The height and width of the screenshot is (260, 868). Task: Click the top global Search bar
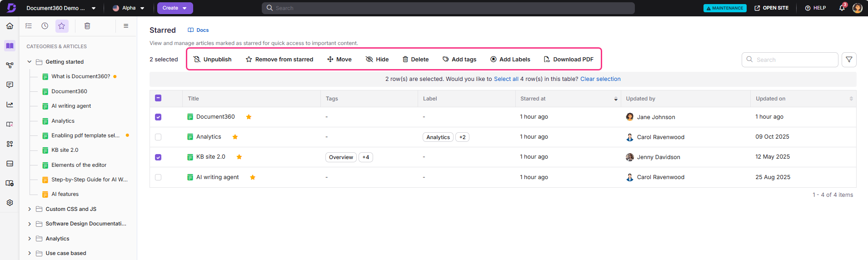click(x=448, y=8)
